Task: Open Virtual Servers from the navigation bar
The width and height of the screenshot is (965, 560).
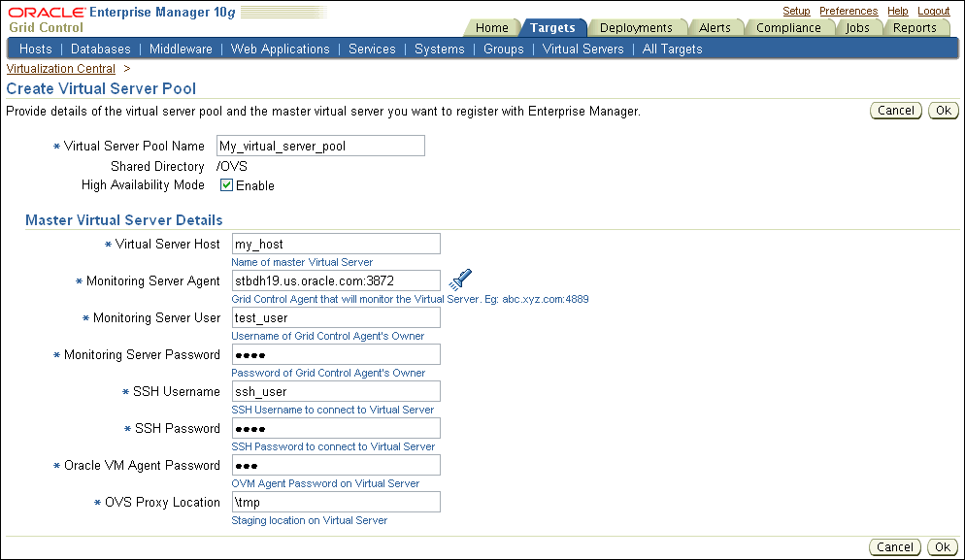Action: coord(582,48)
